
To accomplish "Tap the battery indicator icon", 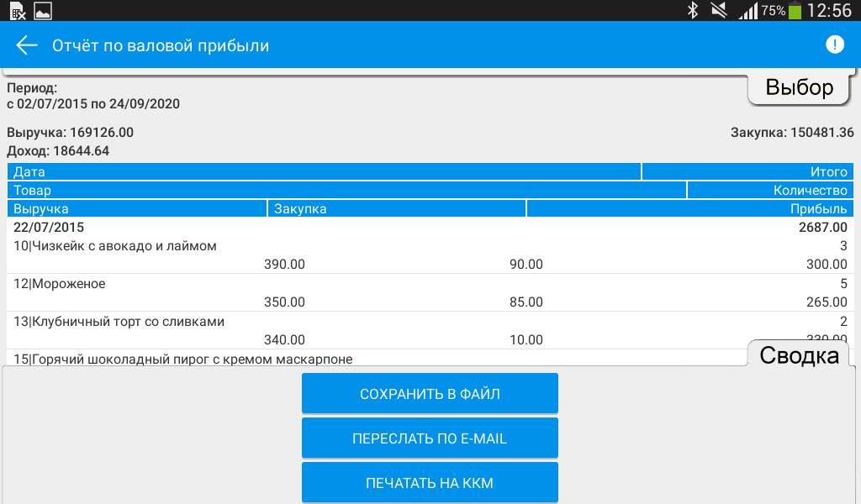I will (x=795, y=11).
